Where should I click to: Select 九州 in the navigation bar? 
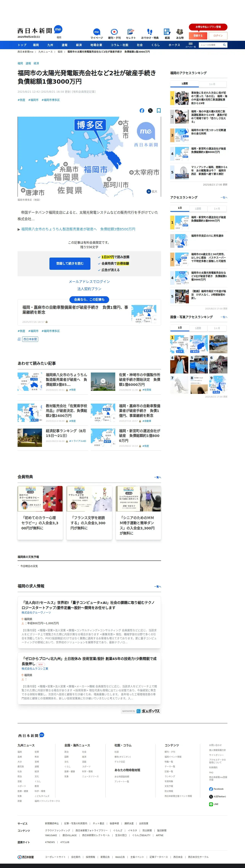(50, 45)
